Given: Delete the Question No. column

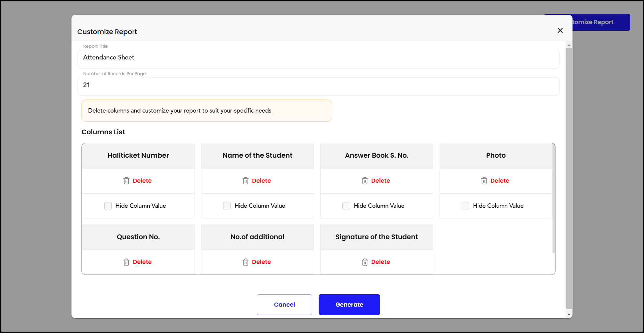Looking at the screenshot, I should (x=142, y=262).
